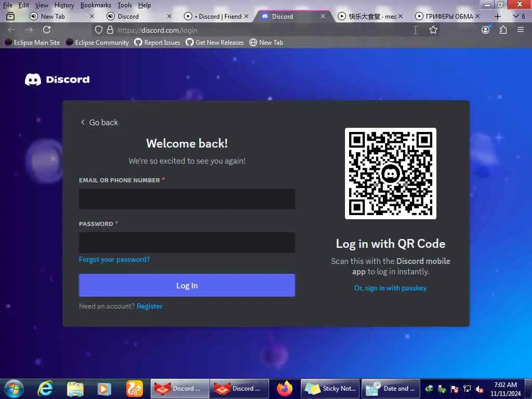
Task: Open the Tools menu
Action: (x=125, y=5)
